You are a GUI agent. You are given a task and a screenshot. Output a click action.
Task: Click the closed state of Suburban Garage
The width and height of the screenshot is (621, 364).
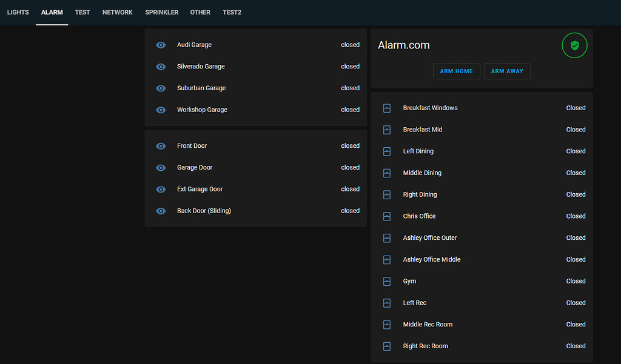click(x=350, y=88)
